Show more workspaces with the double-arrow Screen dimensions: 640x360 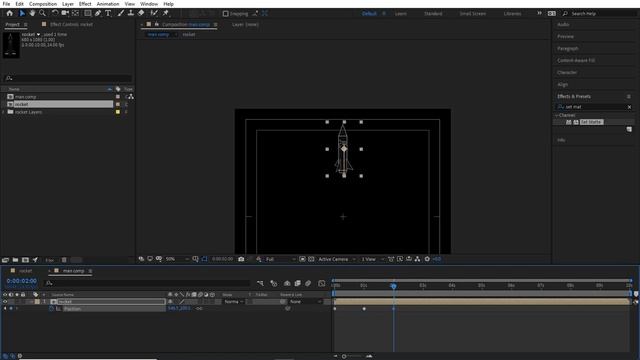tap(539, 13)
